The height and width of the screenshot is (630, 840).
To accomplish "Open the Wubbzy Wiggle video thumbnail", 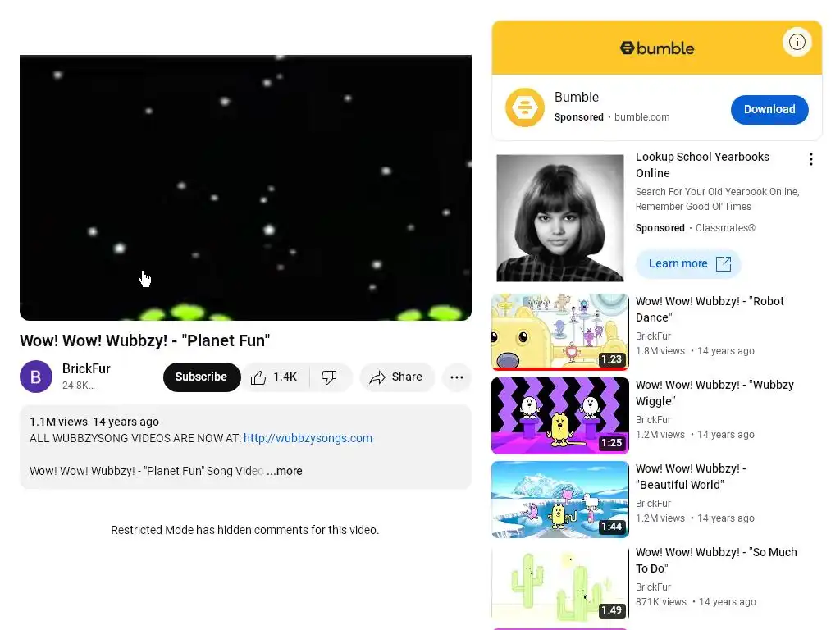I will click(559, 415).
